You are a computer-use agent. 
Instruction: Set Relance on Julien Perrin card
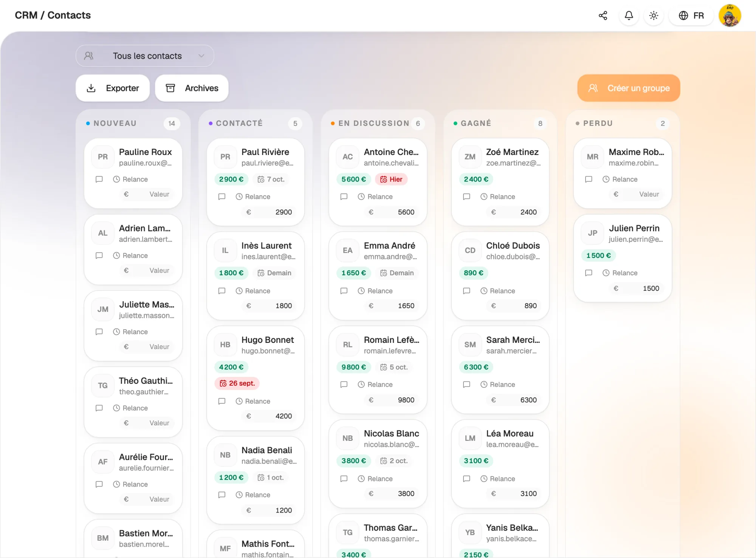[x=620, y=273]
